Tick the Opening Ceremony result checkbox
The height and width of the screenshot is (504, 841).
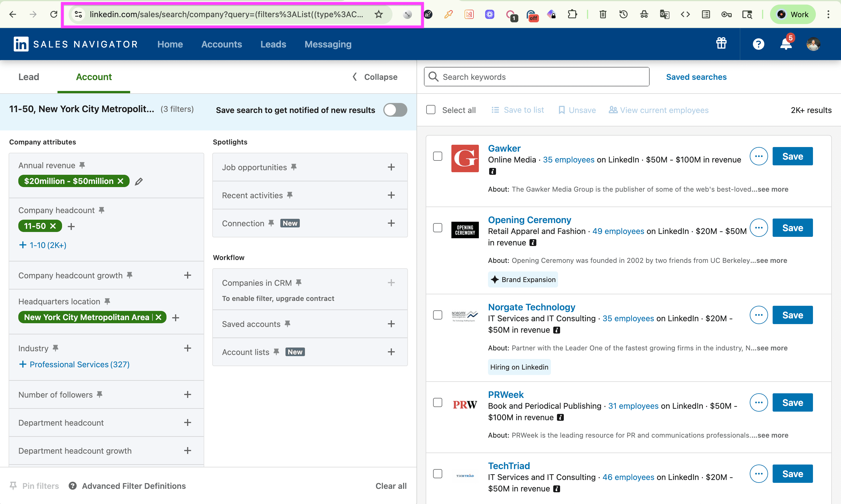pyautogui.click(x=437, y=228)
